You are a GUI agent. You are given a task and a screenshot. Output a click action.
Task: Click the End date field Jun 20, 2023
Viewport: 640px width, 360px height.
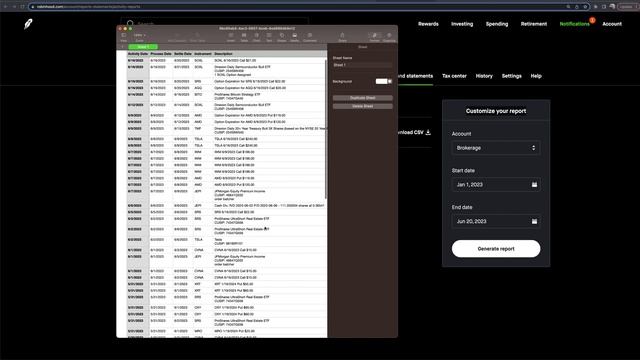click(496, 221)
